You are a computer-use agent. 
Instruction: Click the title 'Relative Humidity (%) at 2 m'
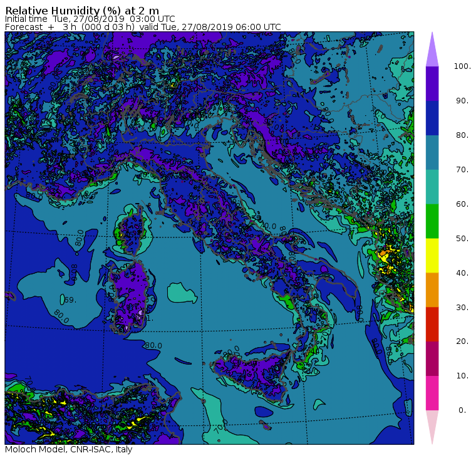[x=82, y=10]
